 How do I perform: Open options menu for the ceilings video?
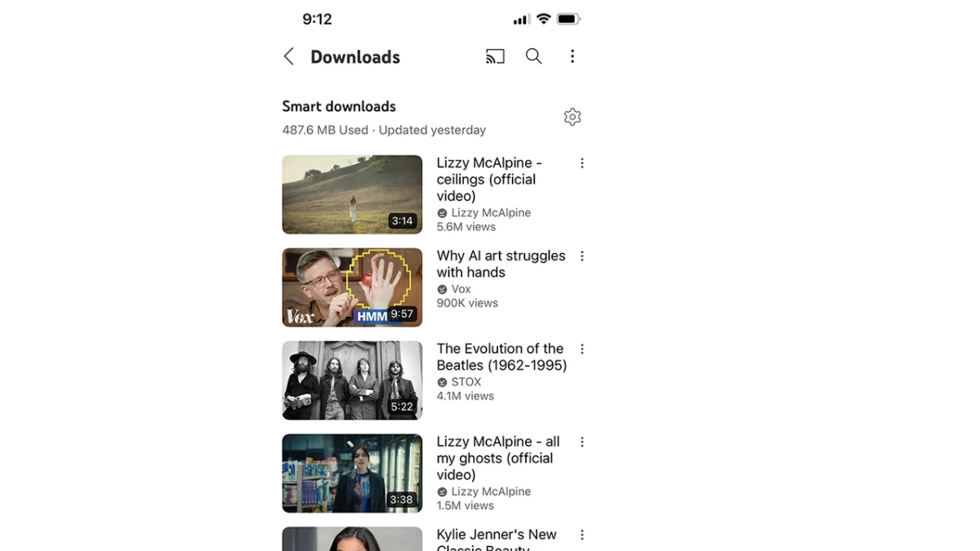tap(581, 162)
